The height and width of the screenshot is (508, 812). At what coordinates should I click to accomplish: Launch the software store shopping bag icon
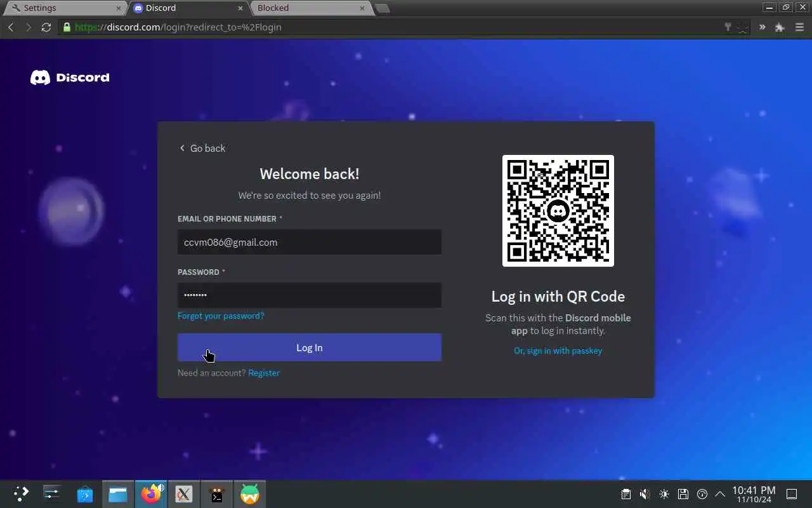(x=85, y=494)
